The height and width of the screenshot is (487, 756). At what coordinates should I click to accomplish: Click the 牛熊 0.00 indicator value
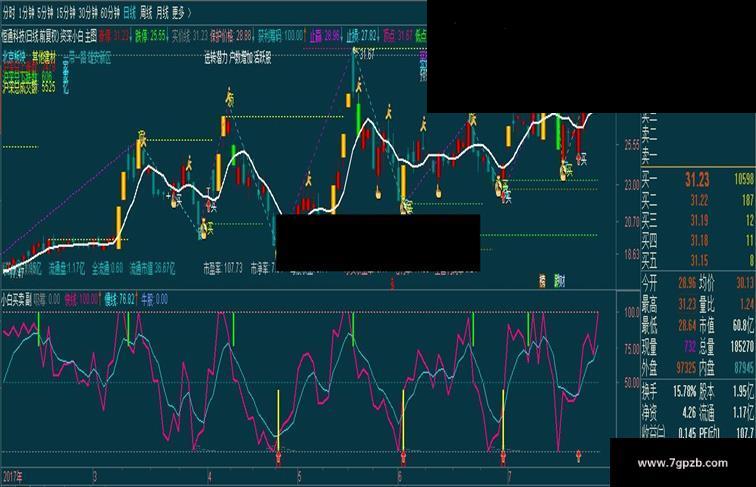[154, 300]
